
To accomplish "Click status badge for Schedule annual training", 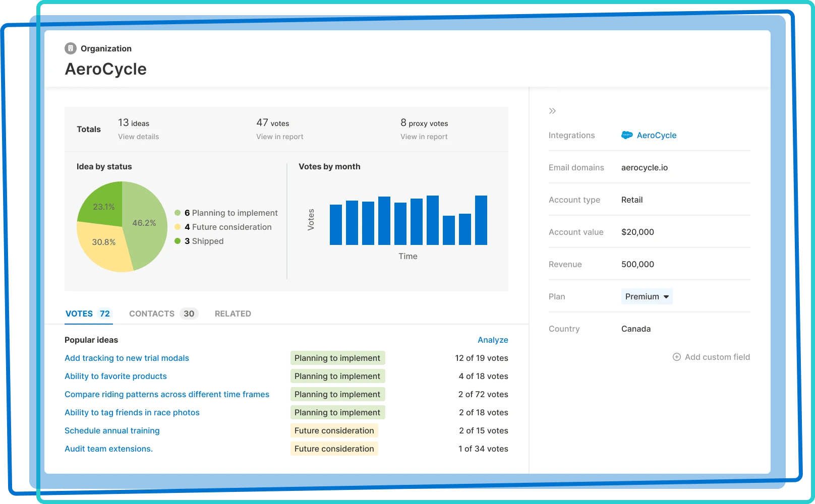I will (334, 430).
